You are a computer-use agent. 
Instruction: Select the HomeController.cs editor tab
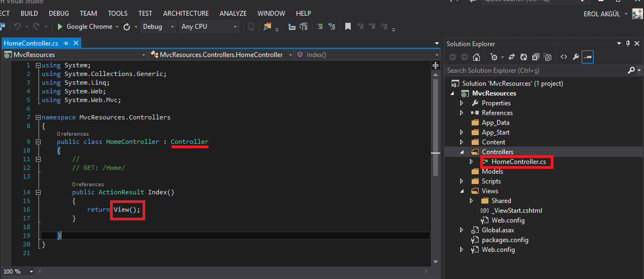point(31,43)
